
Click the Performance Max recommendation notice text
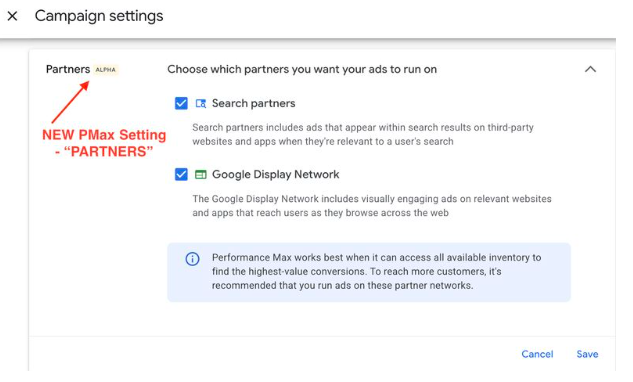click(x=376, y=271)
